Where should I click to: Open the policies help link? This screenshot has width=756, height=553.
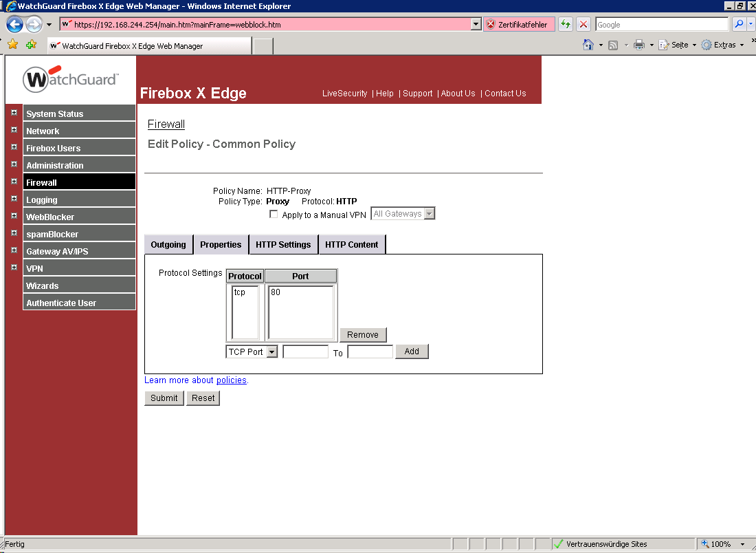(x=232, y=380)
